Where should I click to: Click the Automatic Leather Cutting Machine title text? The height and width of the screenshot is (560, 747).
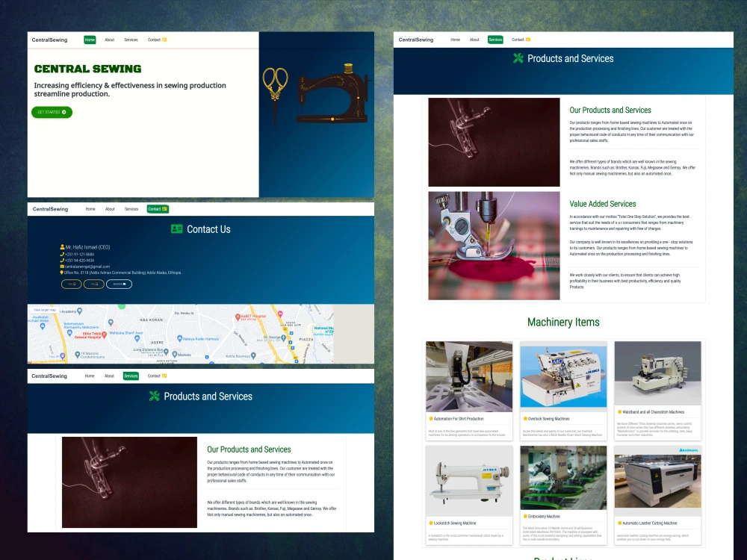point(650,523)
